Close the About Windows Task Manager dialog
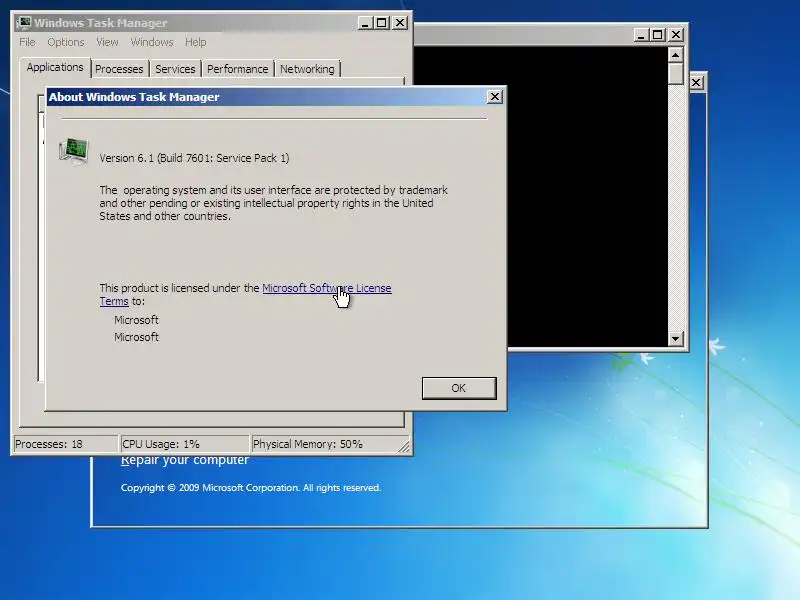Image resolution: width=800 pixels, height=600 pixels. click(494, 97)
